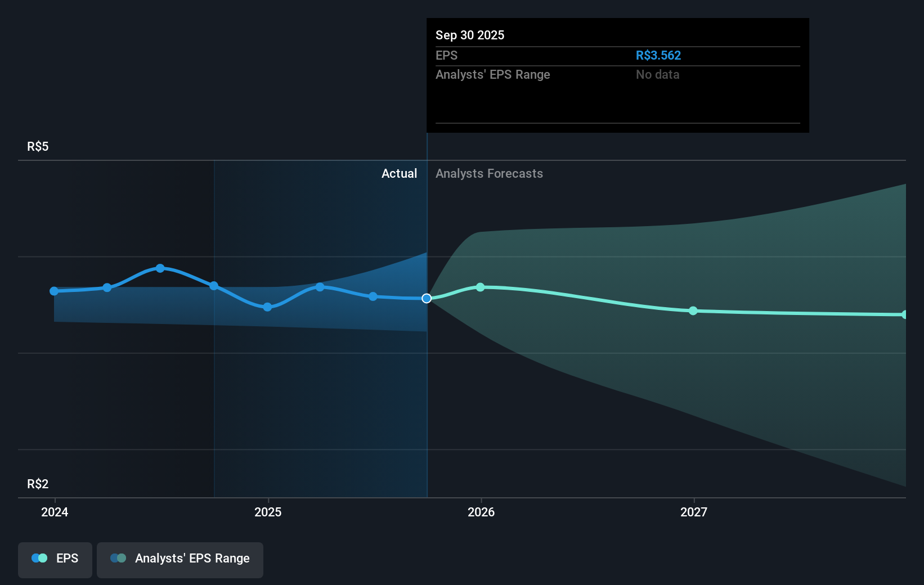Click the 'No data' analysts range value

pyautogui.click(x=658, y=74)
